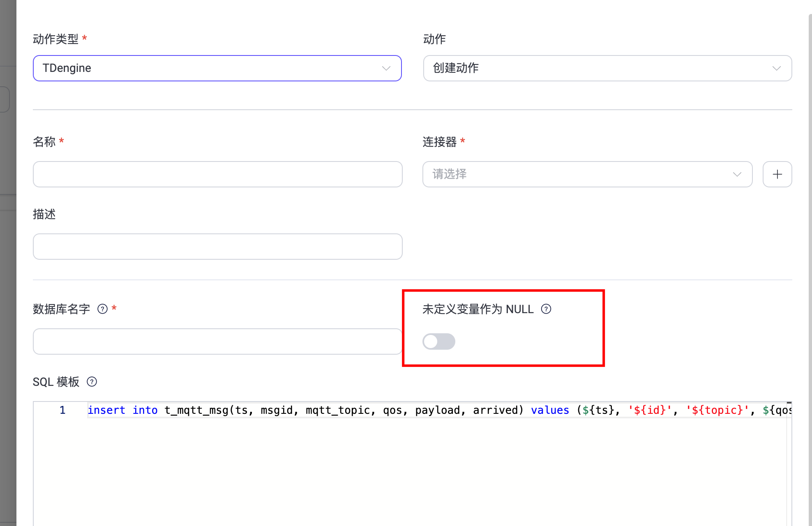This screenshot has height=526, width=812.
Task: Click into the SQL template editor line 1
Action: [x=439, y=410]
